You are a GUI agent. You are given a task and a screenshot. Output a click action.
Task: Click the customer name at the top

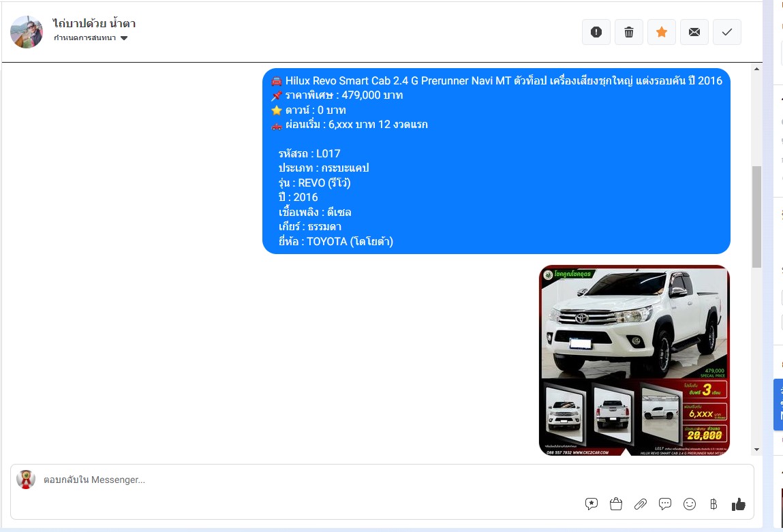[x=94, y=23]
